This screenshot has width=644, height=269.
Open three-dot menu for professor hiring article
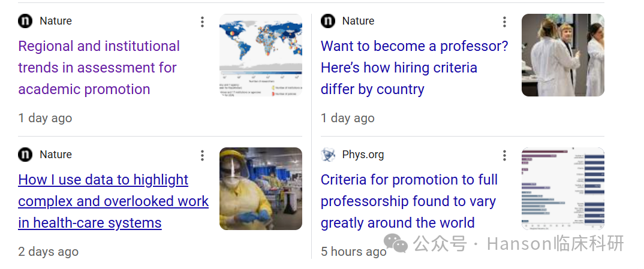[x=504, y=22]
